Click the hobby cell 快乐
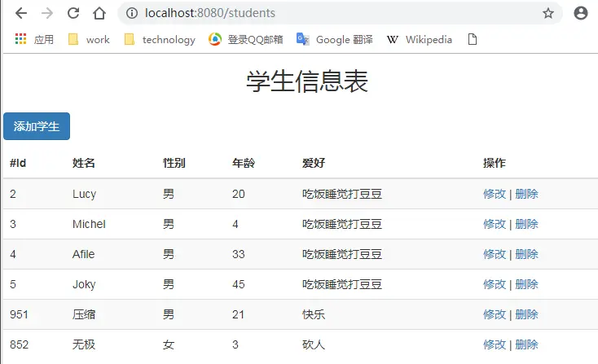The height and width of the screenshot is (364, 598). click(314, 314)
